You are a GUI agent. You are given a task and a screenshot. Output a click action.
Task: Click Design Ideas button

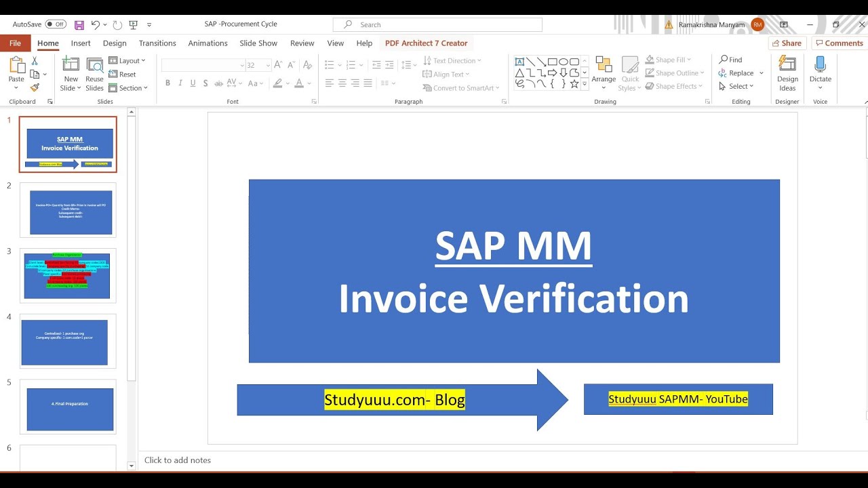(787, 74)
